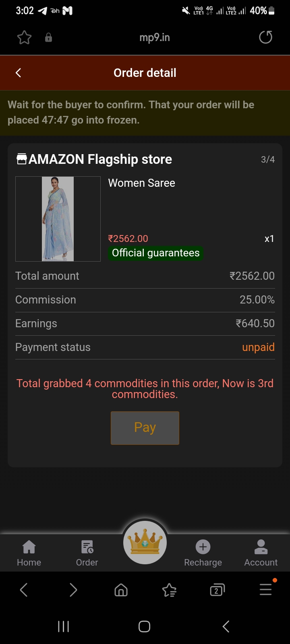Viewport: 290px width, 644px height.
Task: Open the browser tab switcher
Action: coord(217,590)
